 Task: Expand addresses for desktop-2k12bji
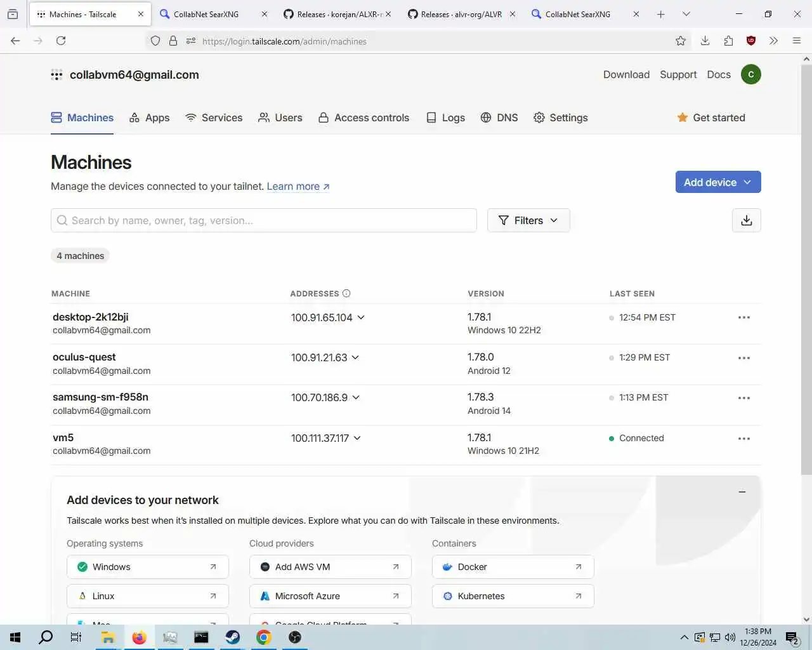[361, 317]
